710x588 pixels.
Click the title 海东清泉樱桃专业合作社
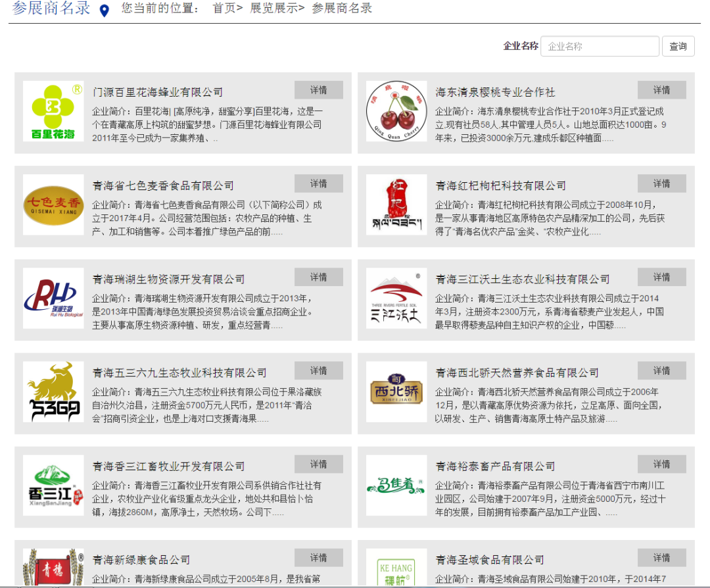(495, 93)
